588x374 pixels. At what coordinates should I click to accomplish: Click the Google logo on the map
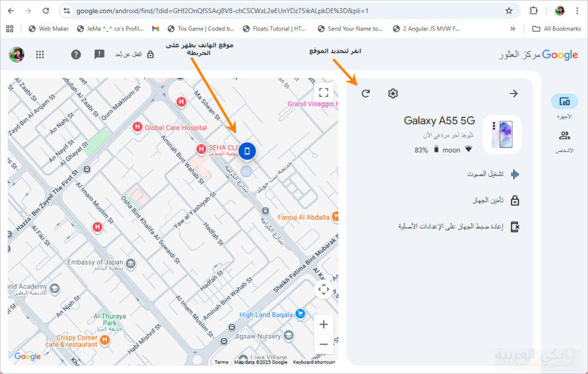[28, 356]
